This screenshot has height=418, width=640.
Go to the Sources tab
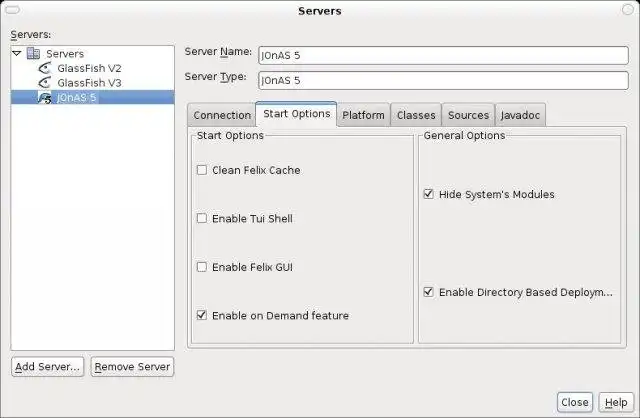point(468,115)
